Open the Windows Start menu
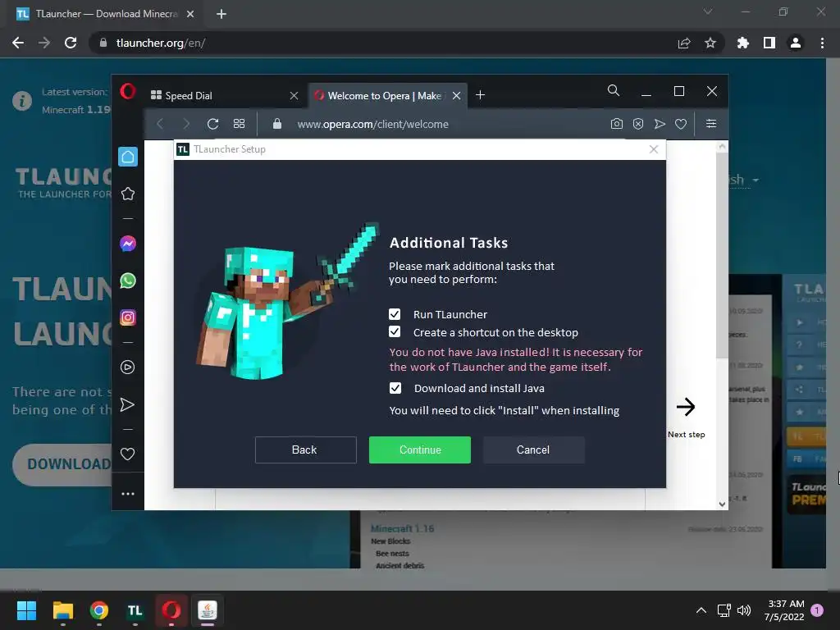This screenshot has height=630, width=840. point(26,610)
